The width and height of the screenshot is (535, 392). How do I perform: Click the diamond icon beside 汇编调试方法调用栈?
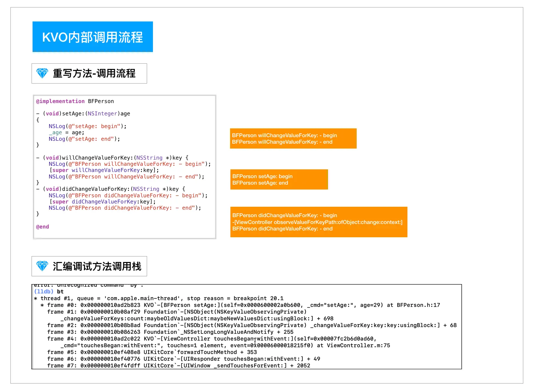pos(42,266)
